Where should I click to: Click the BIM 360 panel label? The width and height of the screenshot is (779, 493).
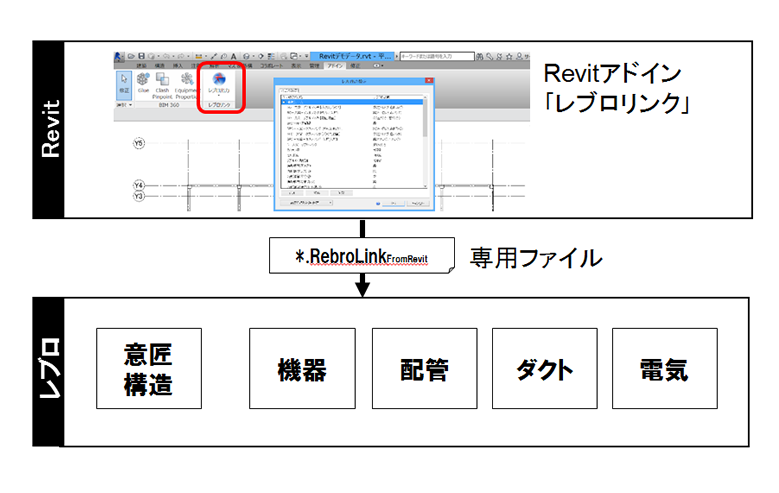tap(169, 105)
